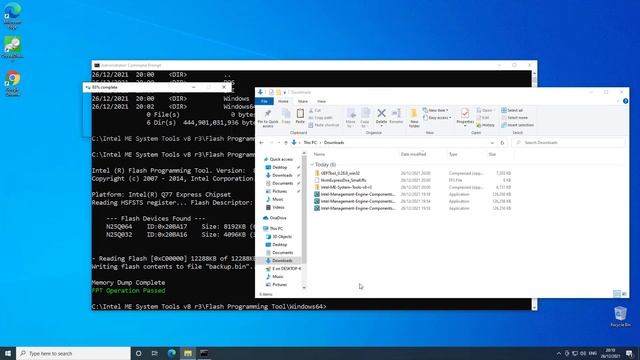
Task: Open address bar previous locations dropdown
Action: click(492, 143)
